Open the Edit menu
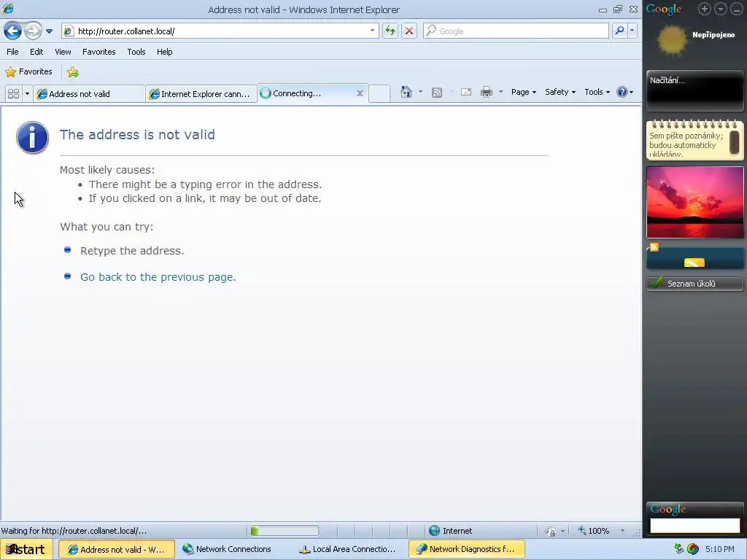 coord(36,52)
